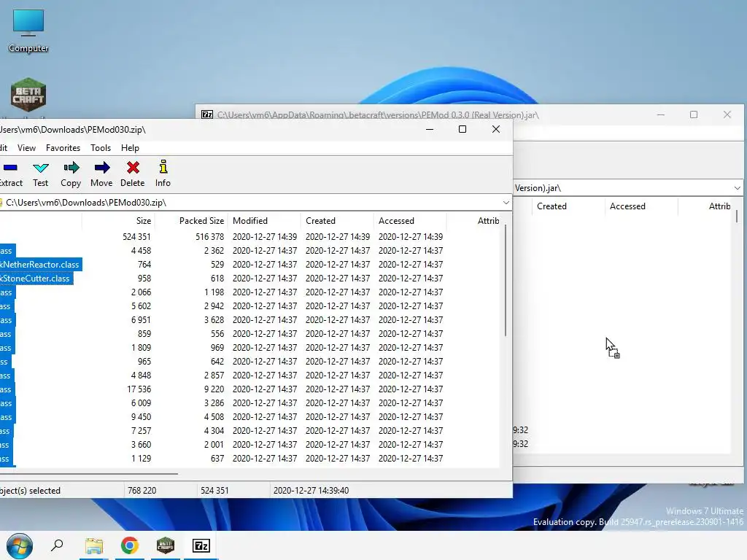Open the BetaCraft desktop shortcut
Image resolution: width=747 pixels, height=560 pixels.
pos(28,96)
